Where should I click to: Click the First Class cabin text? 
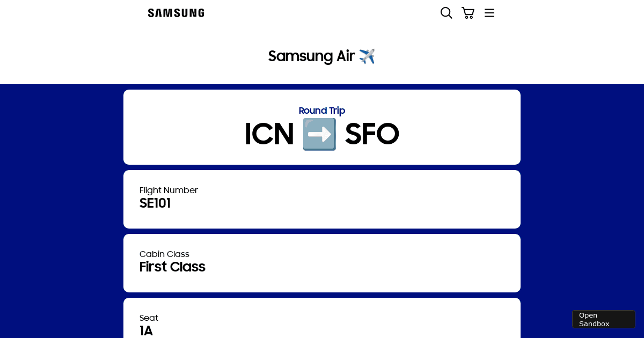point(172,267)
